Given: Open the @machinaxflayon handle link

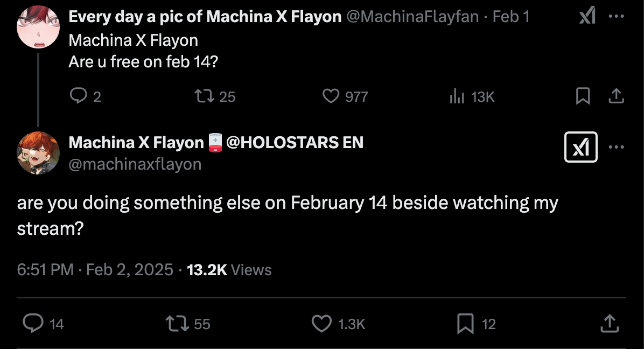Looking at the screenshot, I should (135, 164).
